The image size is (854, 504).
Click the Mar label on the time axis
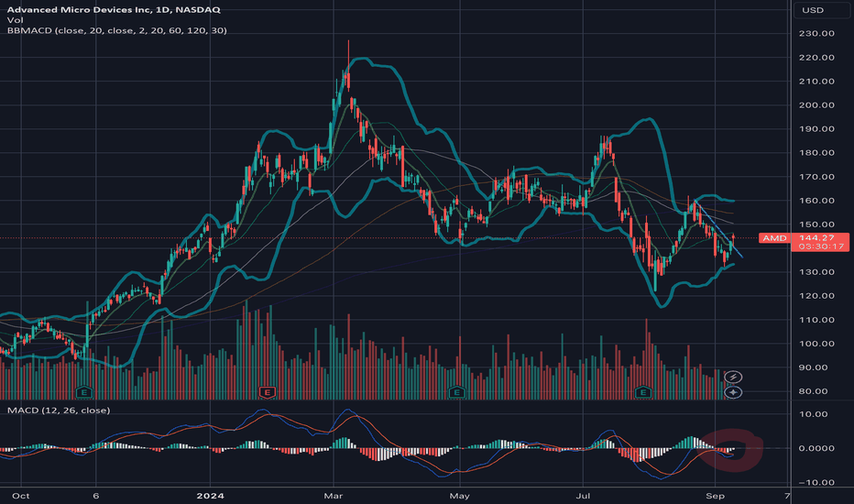333,496
